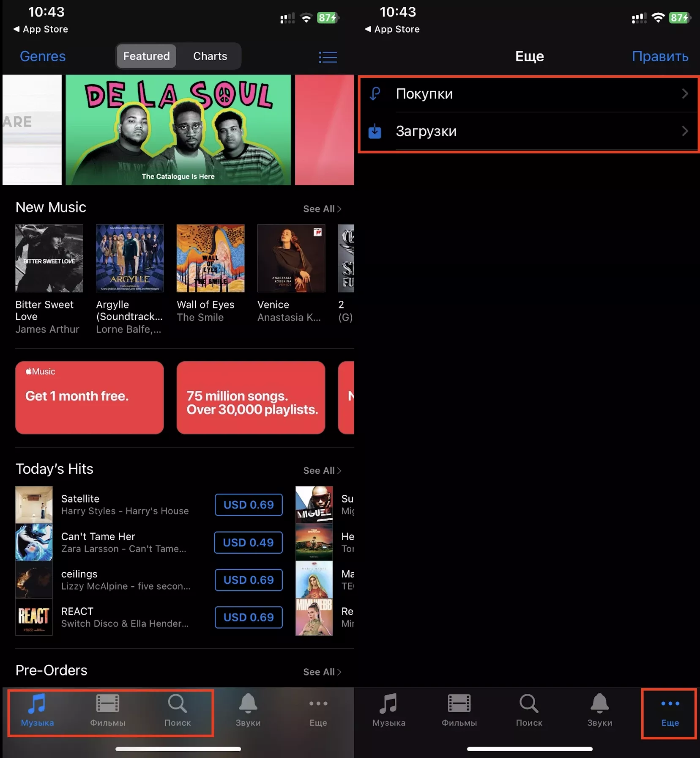Open Miguel album artwork
The image size is (700, 758).
pos(314,505)
